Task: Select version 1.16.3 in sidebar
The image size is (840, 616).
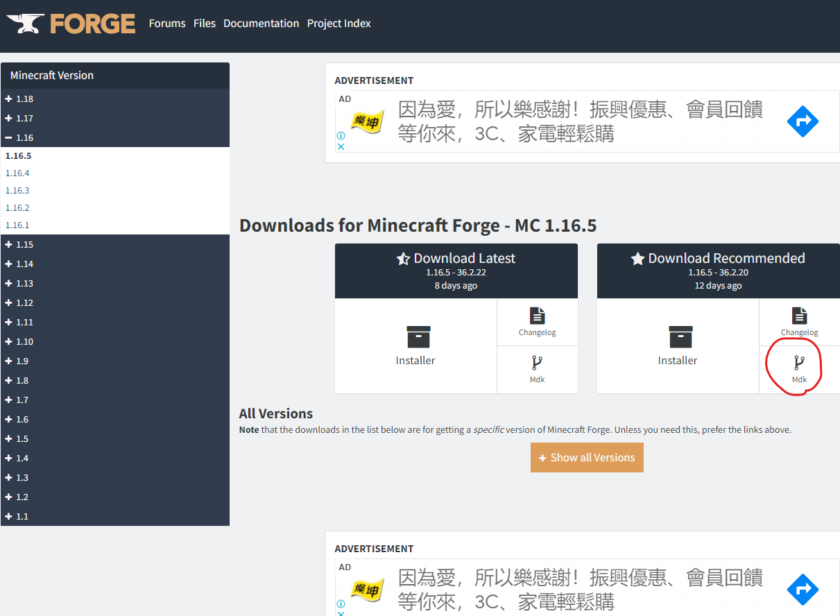Action: point(17,191)
